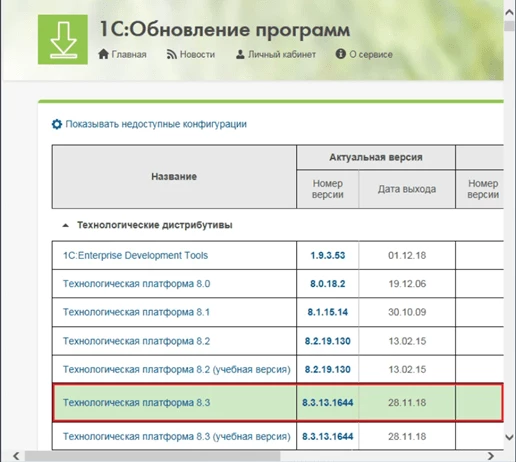The width and height of the screenshot is (516, 462).
Task: Open the Личный кабинет menu item
Action: (x=282, y=54)
